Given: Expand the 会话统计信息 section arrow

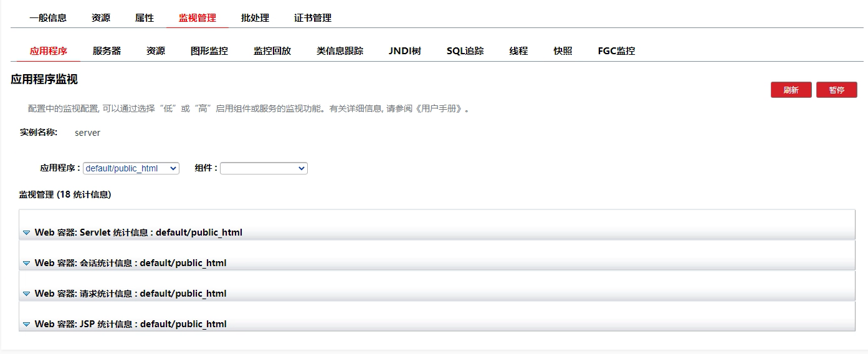Looking at the screenshot, I should pyautogui.click(x=26, y=264).
